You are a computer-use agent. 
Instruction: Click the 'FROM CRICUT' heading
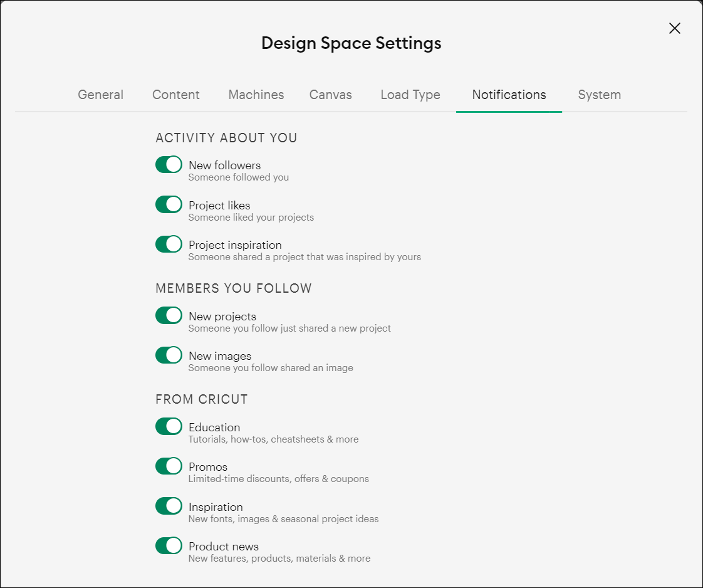[201, 399]
